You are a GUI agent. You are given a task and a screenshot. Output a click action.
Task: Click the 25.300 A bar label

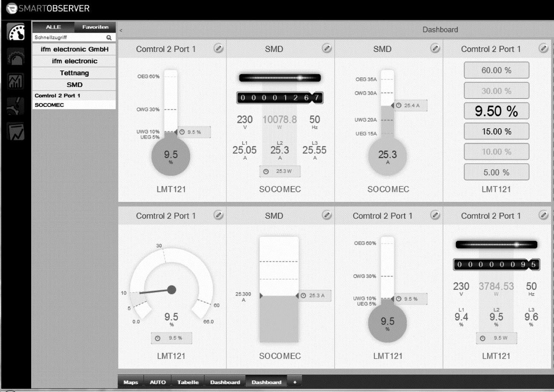(x=244, y=297)
